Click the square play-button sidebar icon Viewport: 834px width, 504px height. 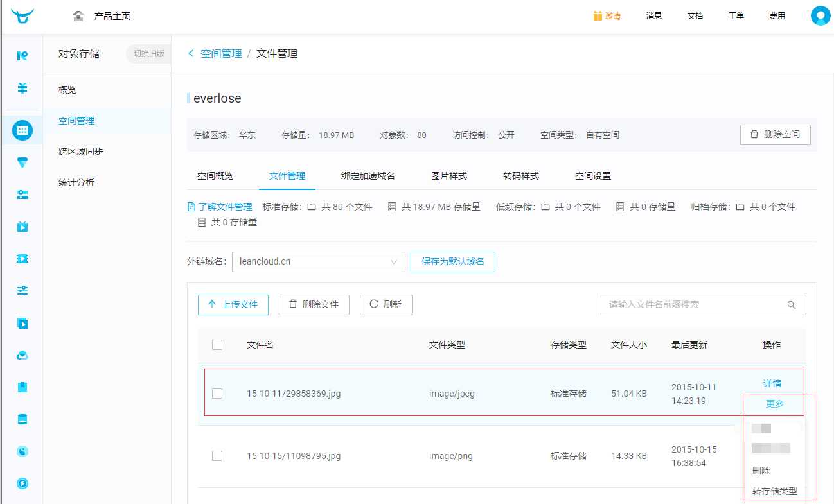click(22, 323)
